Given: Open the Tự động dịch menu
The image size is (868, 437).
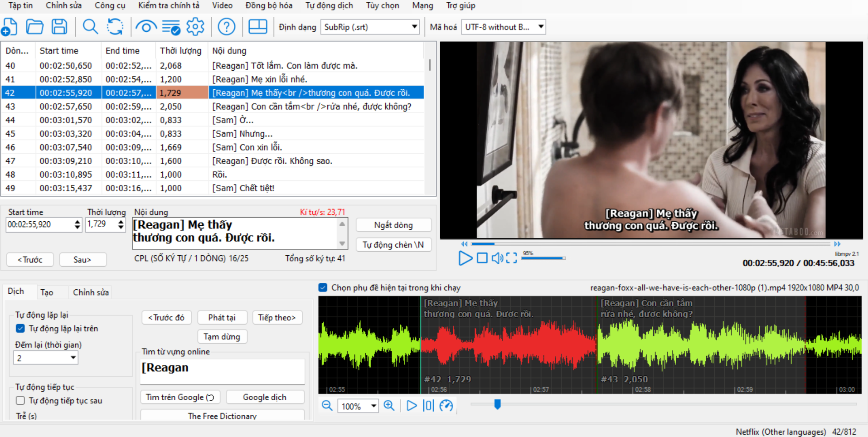Looking at the screenshot, I should point(329,5).
